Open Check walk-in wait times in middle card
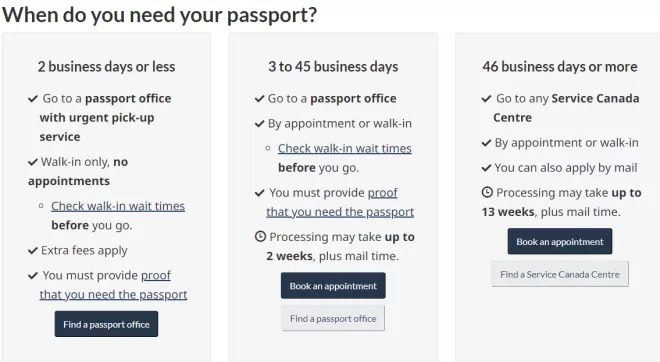This screenshot has width=660, height=362. tap(345, 148)
